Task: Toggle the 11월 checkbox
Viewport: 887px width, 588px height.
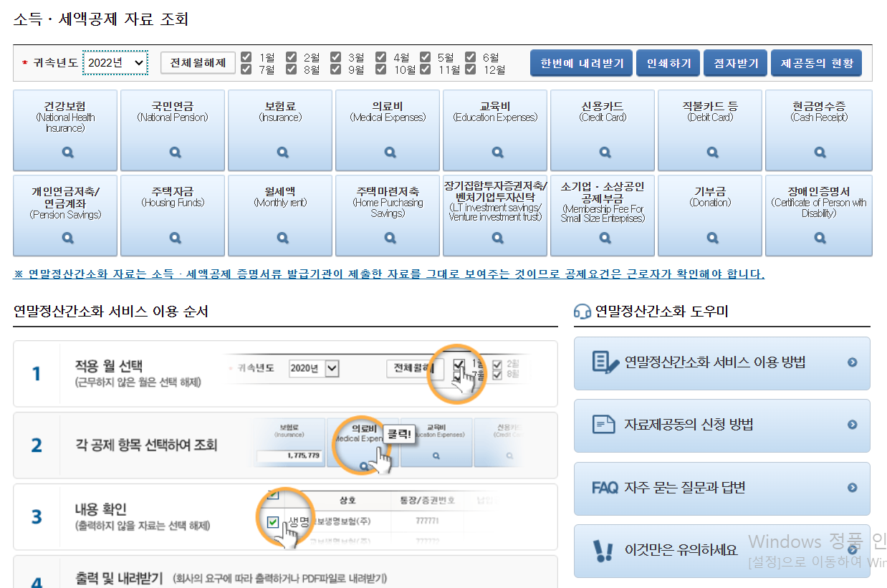Action: (425, 69)
